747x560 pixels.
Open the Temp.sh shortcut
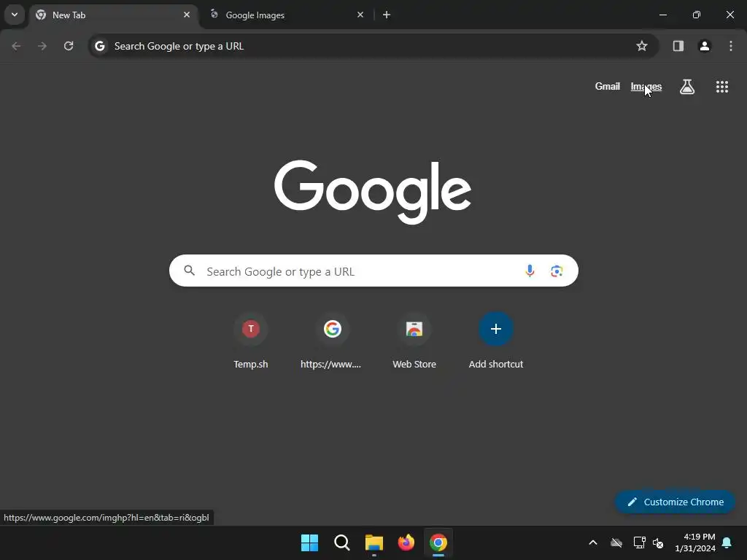251,341
